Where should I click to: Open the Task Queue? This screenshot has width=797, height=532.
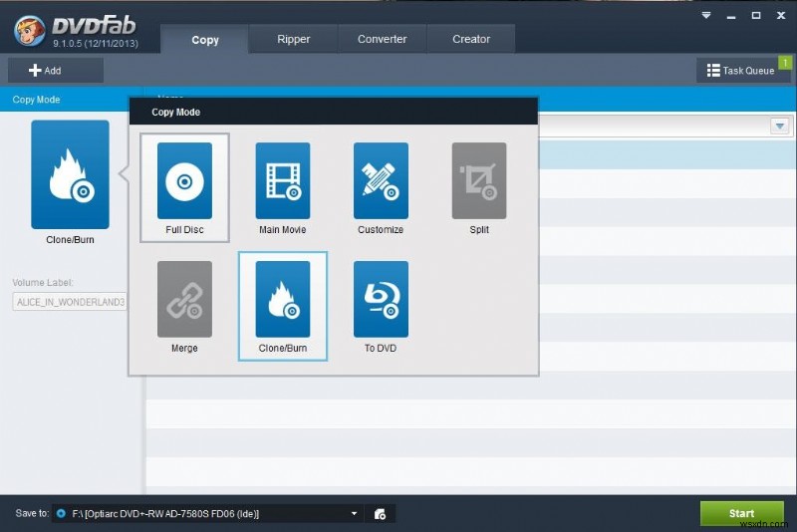(742, 70)
